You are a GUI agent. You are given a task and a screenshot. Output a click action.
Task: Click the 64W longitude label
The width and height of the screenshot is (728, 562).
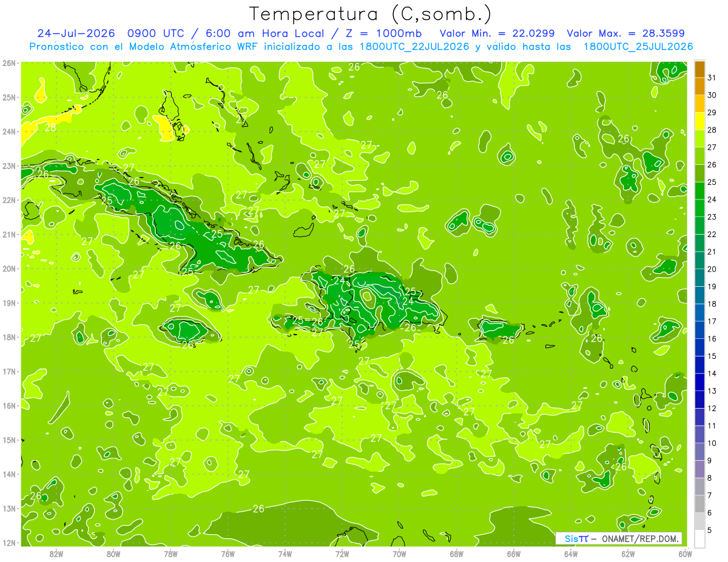point(571,554)
